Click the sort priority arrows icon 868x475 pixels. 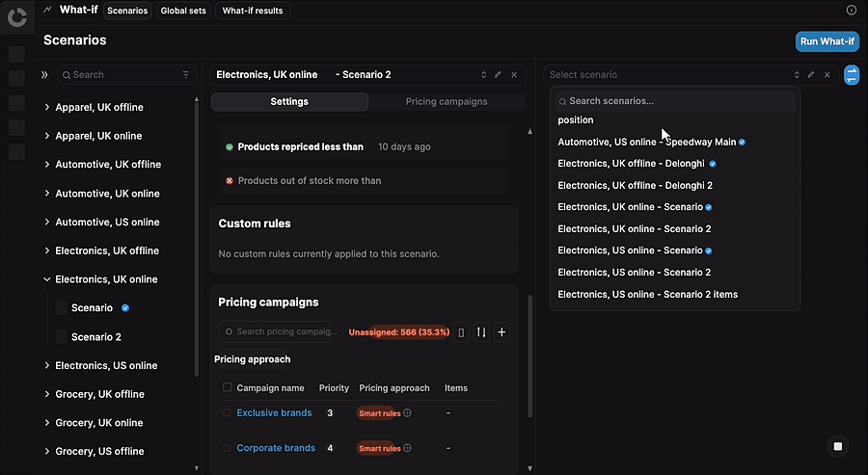coord(481,332)
